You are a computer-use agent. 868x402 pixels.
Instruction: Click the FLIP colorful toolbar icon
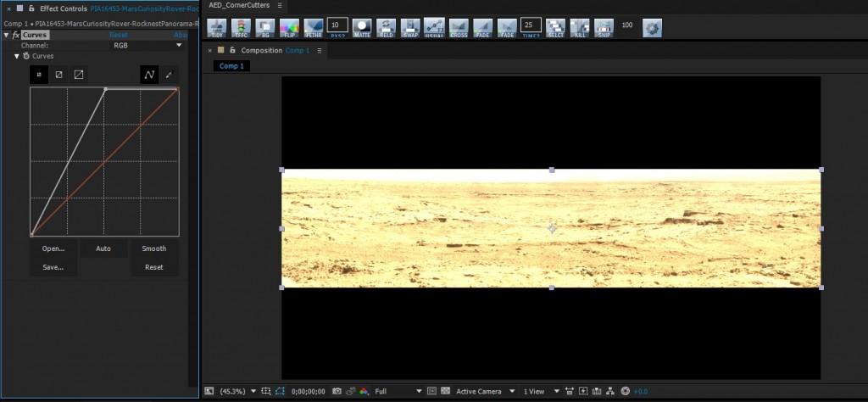click(x=289, y=27)
